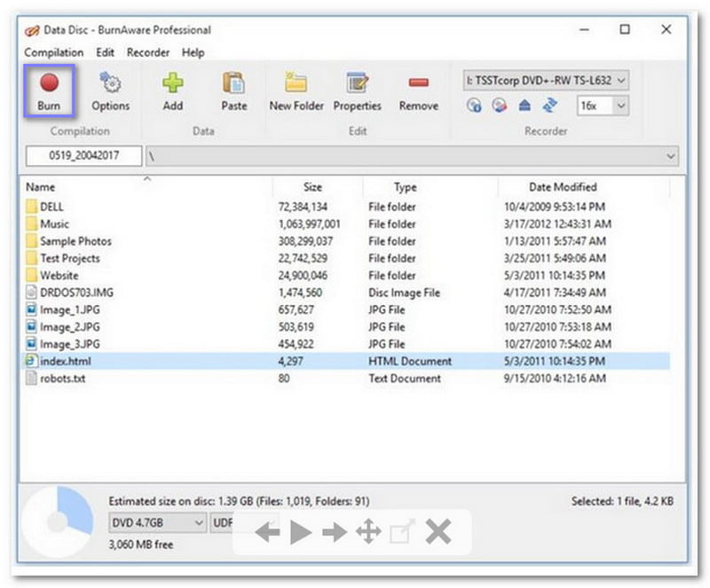Click the red Burn button
The width and height of the screenshot is (710, 588).
(49, 92)
